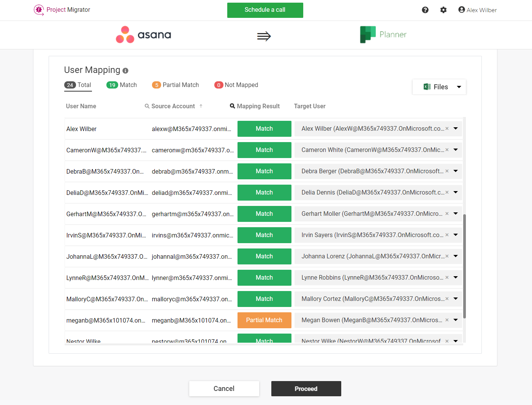Open target user dropdown for Megan Bowen
This screenshot has width=532, height=405.
(455, 320)
